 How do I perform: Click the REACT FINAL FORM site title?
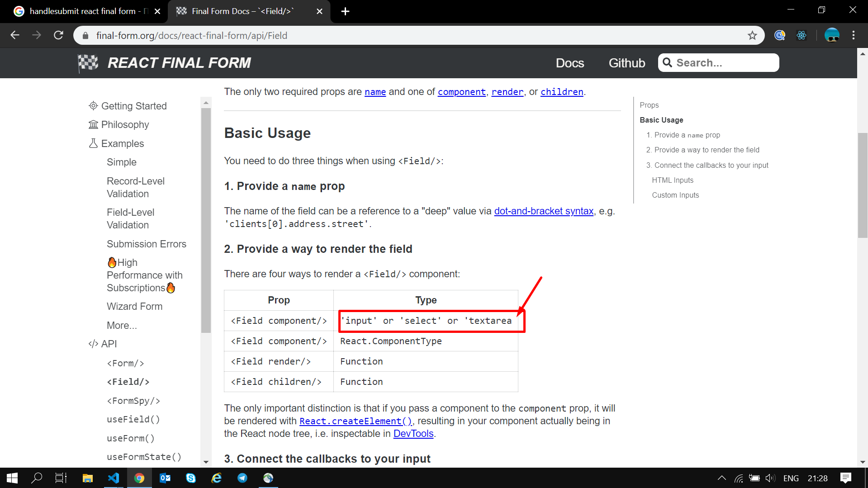pyautogui.click(x=179, y=63)
